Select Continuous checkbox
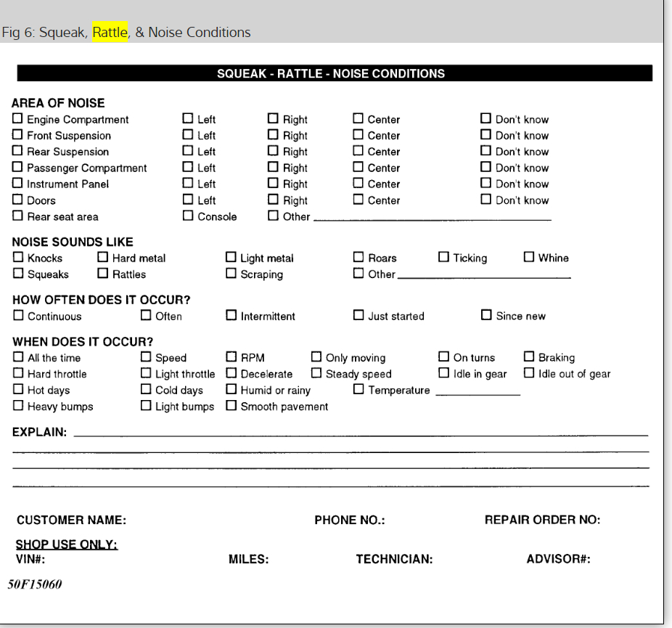Viewport: 672px width, 628px height. [18, 316]
